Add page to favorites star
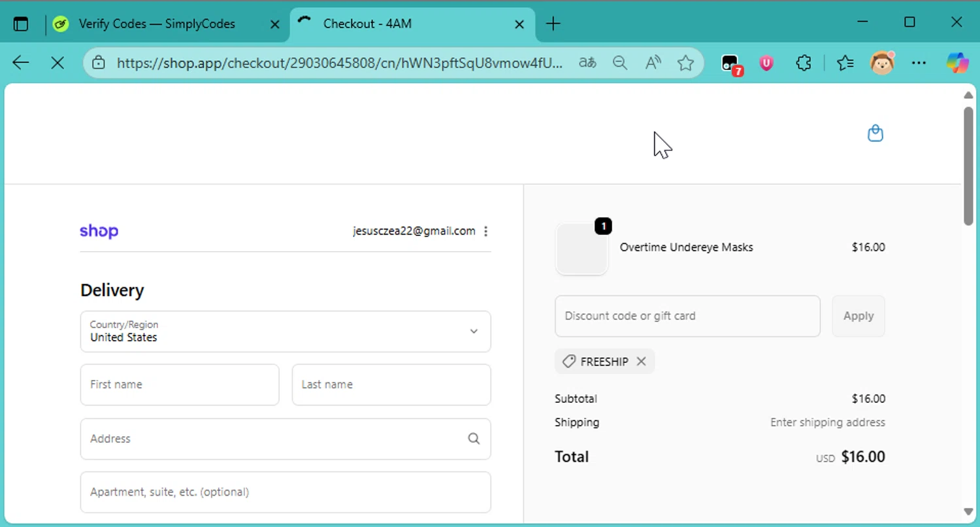Screen dimensions: 980x527 click(x=685, y=63)
